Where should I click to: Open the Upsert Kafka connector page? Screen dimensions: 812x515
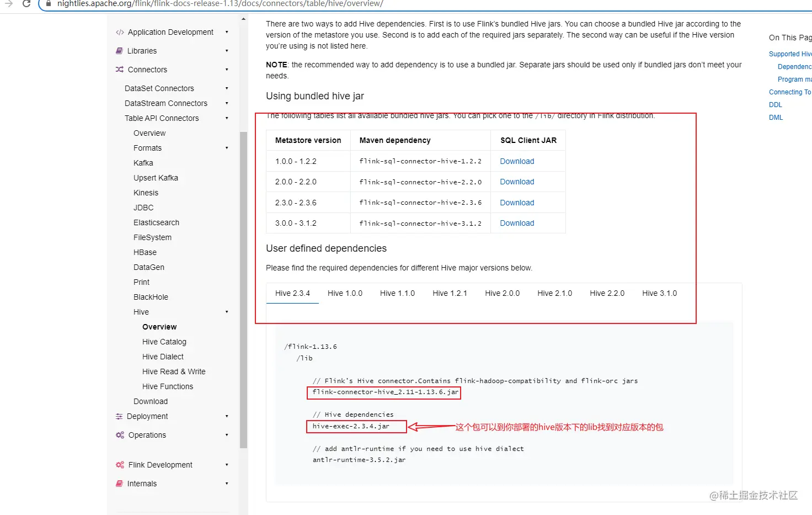[x=156, y=178]
